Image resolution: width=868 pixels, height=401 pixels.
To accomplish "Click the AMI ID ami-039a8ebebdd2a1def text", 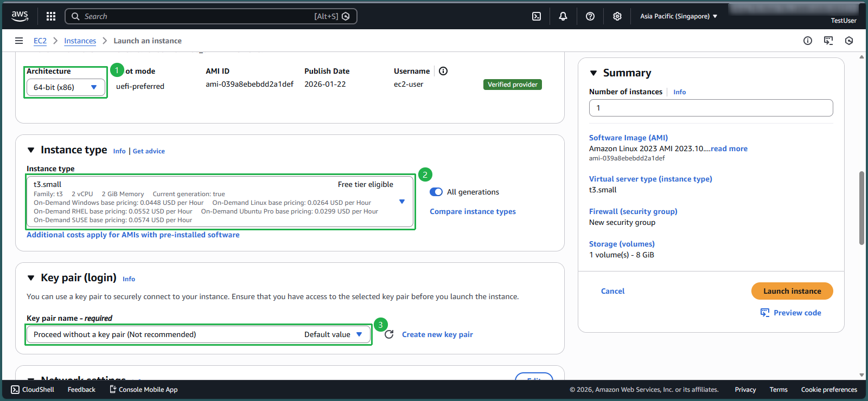I will pyautogui.click(x=250, y=84).
